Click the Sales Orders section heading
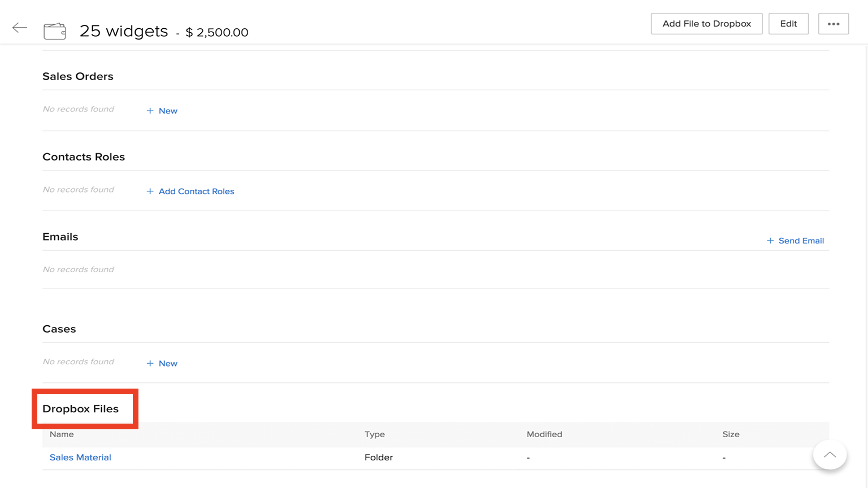Image resolution: width=868 pixels, height=488 pixels. coord(78,76)
